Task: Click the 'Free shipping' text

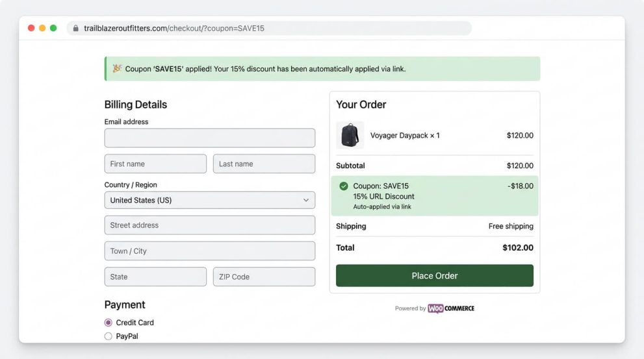Action: coord(511,226)
